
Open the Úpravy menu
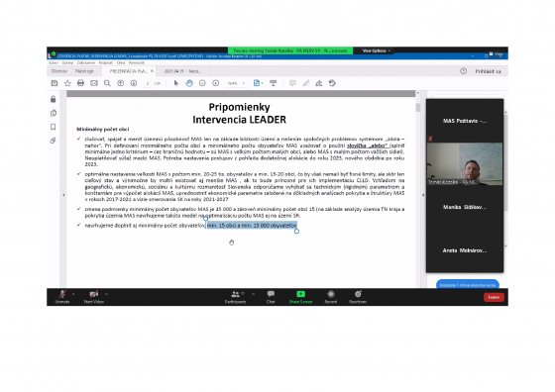(67, 62)
